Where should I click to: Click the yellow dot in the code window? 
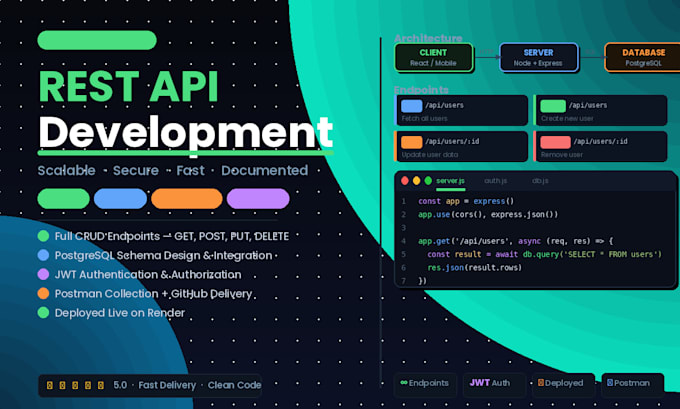416,181
